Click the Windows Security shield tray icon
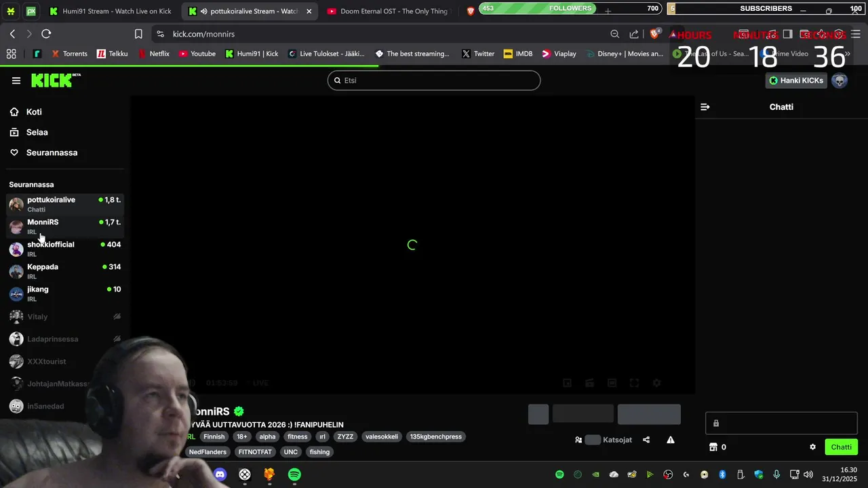The image size is (868, 488). 758,474
